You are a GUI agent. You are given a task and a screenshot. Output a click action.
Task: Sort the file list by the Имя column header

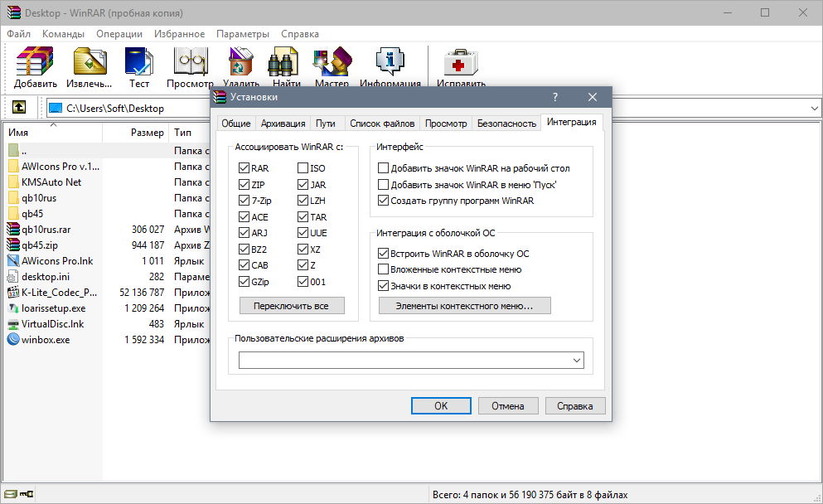pyautogui.click(x=52, y=133)
